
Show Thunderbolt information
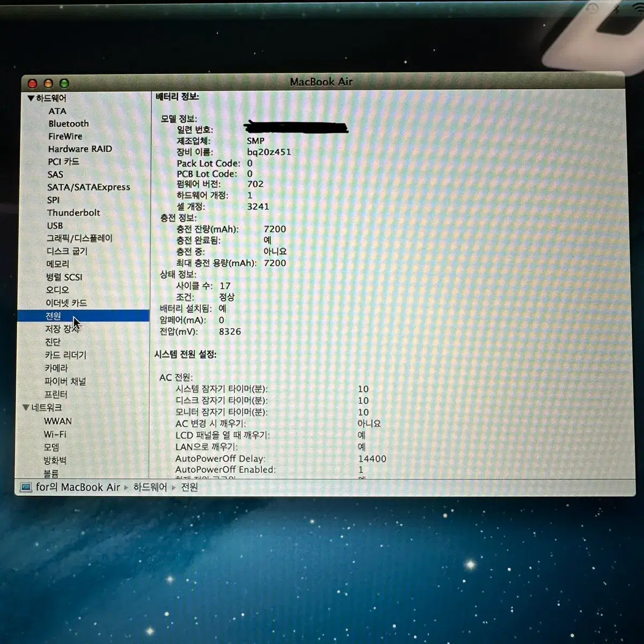pos(74,213)
